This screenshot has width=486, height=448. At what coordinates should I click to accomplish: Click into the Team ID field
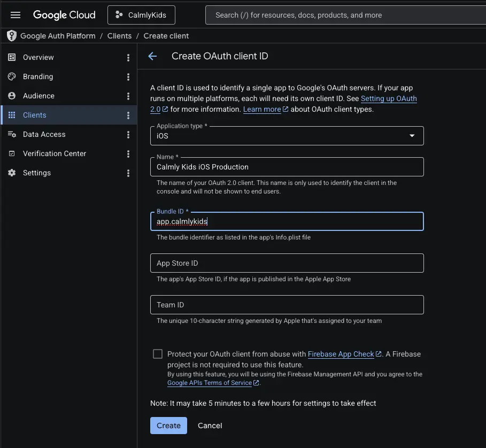pos(287,305)
